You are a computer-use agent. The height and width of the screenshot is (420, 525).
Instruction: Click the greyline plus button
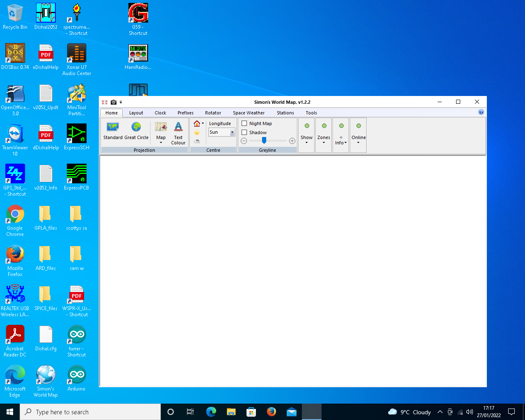292,141
